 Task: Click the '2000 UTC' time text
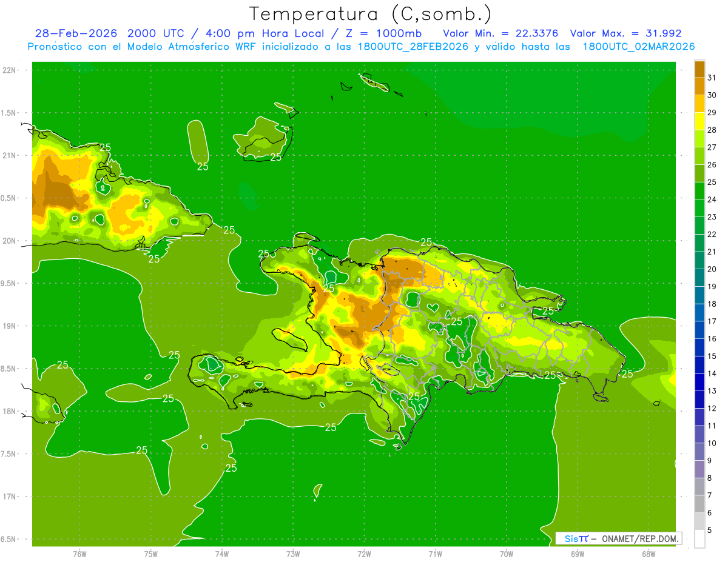click(x=155, y=33)
